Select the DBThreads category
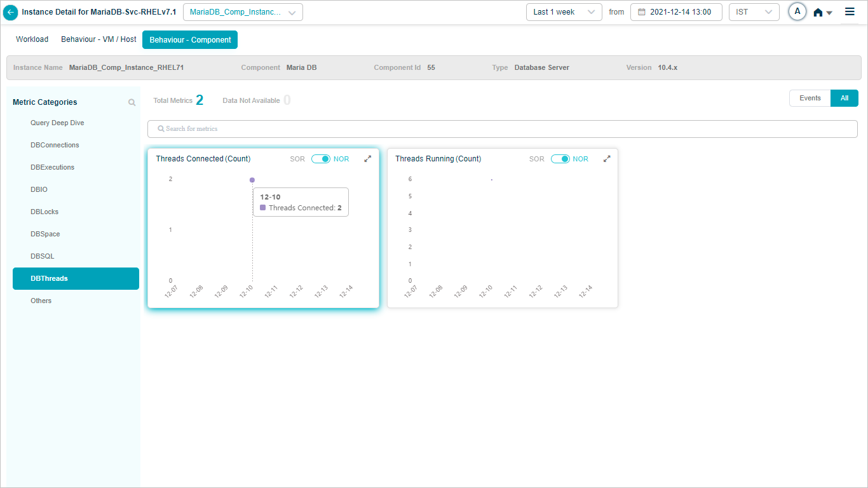The height and width of the screenshot is (488, 868). (76, 278)
